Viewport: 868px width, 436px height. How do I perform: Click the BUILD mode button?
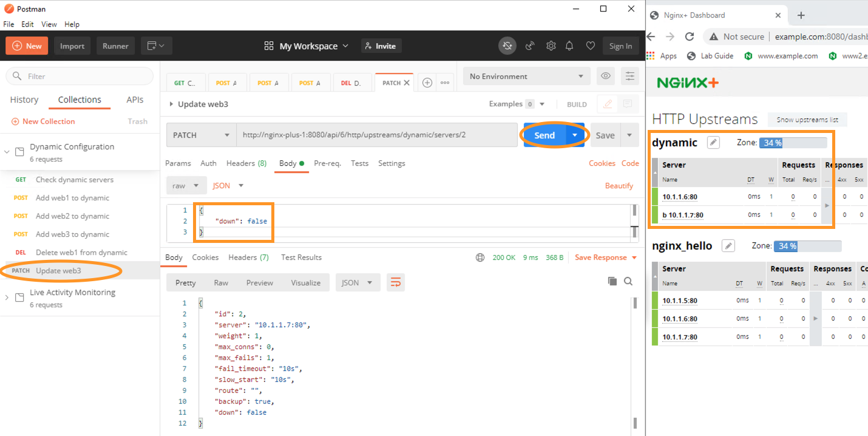click(x=577, y=104)
